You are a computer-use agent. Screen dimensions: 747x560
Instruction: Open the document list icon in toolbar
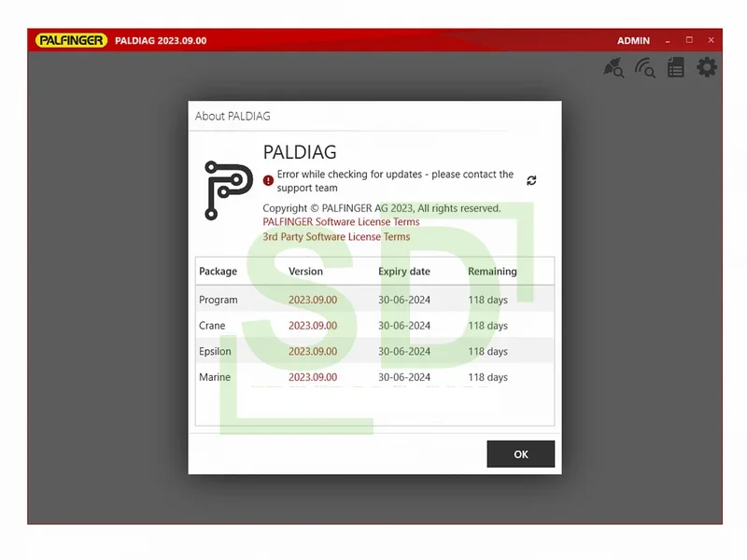(x=675, y=67)
